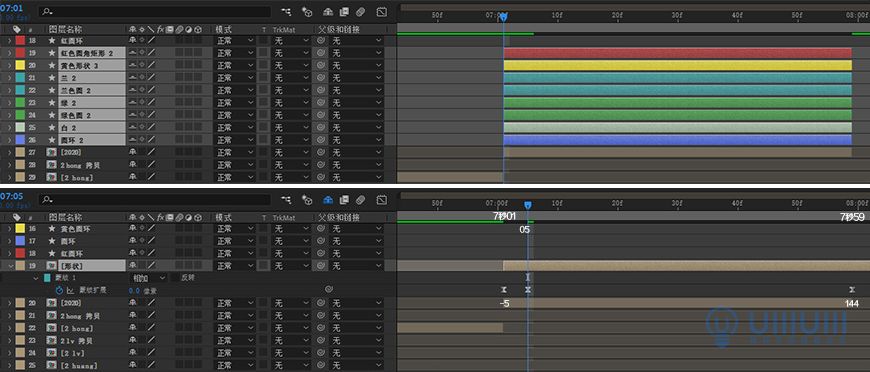Toggle shy switch on [2 lv] layer

point(133,353)
